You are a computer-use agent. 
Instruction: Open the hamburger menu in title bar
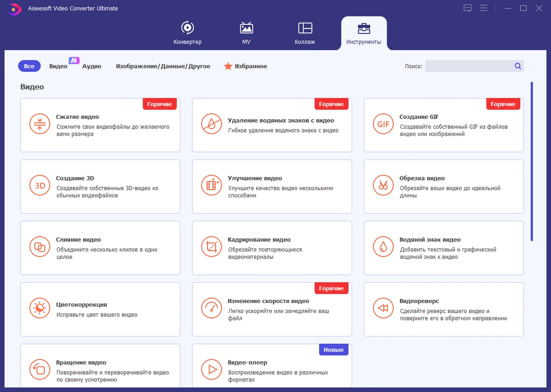pos(484,8)
